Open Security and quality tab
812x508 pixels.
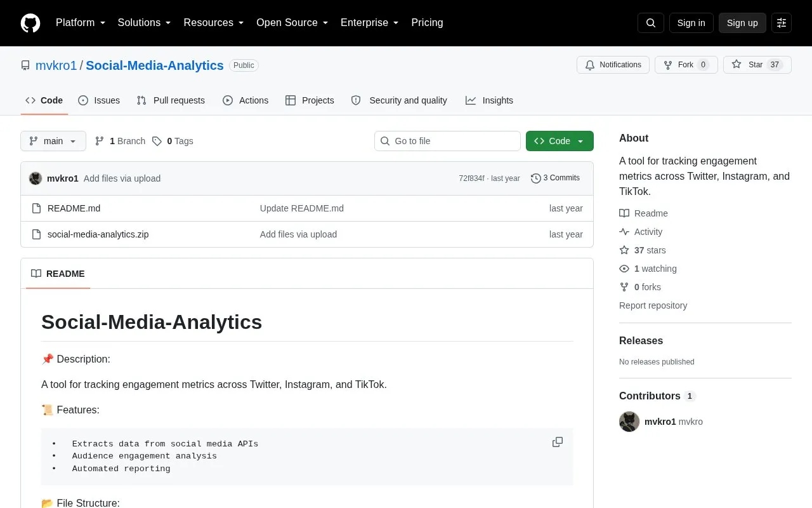(399, 100)
